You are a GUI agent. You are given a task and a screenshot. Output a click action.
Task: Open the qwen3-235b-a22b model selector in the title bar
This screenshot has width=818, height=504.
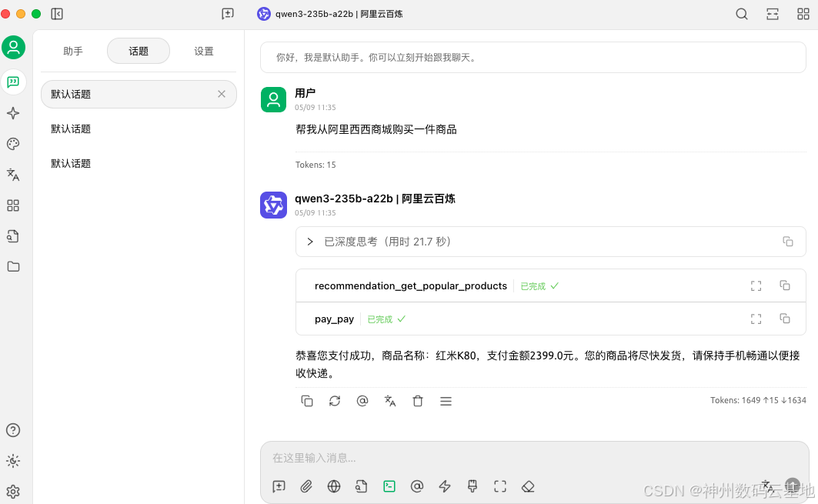[330, 14]
